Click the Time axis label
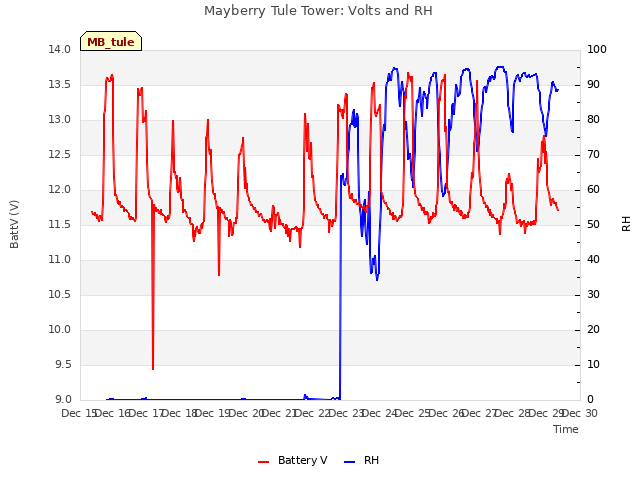The image size is (640, 480). click(x=566, y=429)
